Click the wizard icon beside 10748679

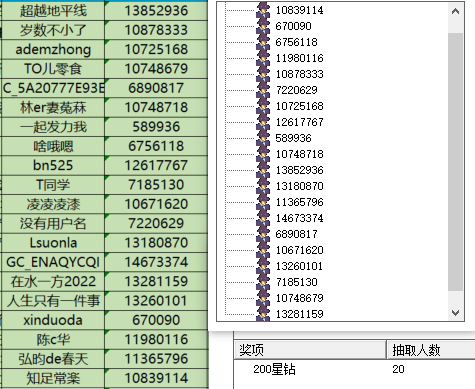tap(263, 298)
